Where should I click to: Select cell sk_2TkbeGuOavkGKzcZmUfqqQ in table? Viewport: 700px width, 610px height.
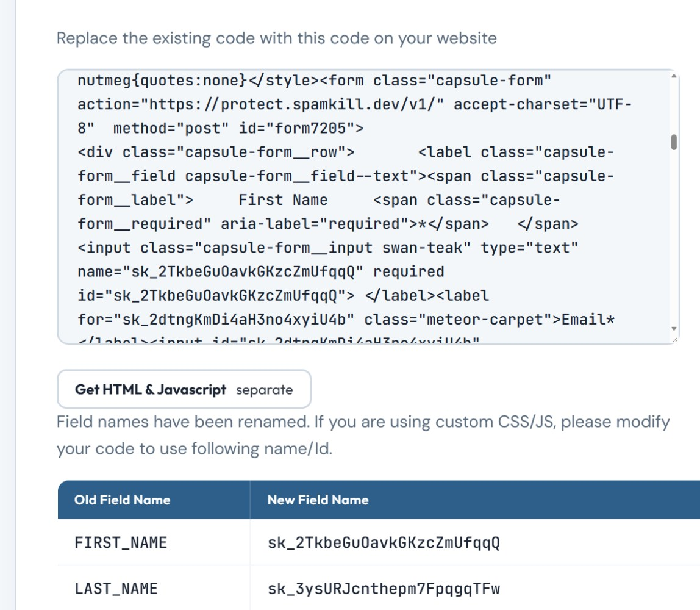475,542
